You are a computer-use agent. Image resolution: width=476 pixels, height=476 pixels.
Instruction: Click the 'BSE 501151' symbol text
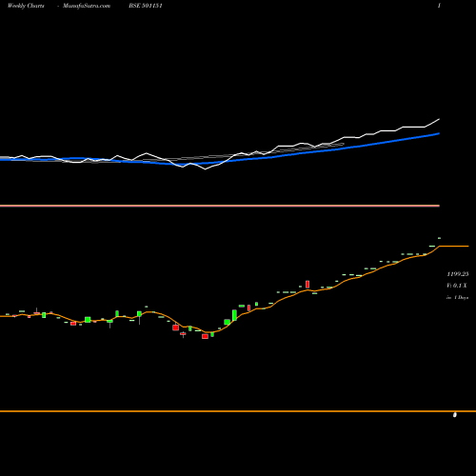(x=146, y=6)
